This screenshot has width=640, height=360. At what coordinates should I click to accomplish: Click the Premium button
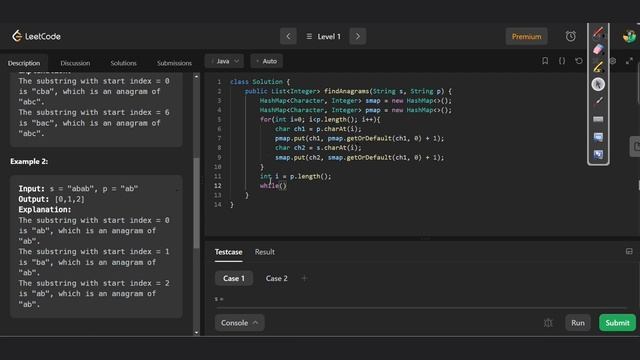tap(527, 36)
